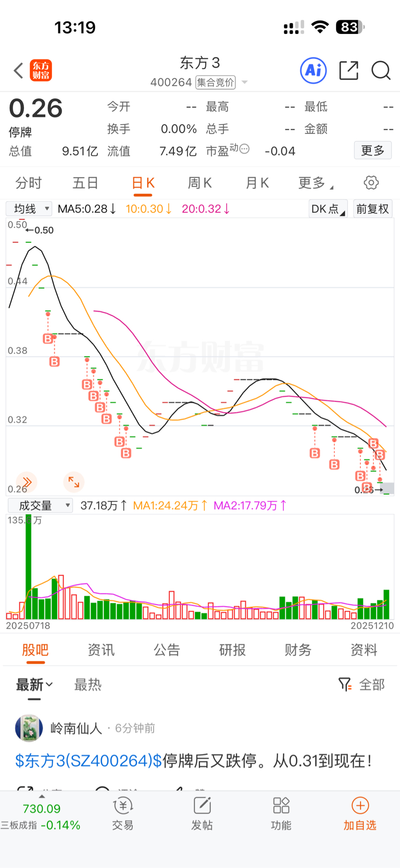Open the 均线 indicator dropdown
This screenshot has height=868, width=400.
29,209
